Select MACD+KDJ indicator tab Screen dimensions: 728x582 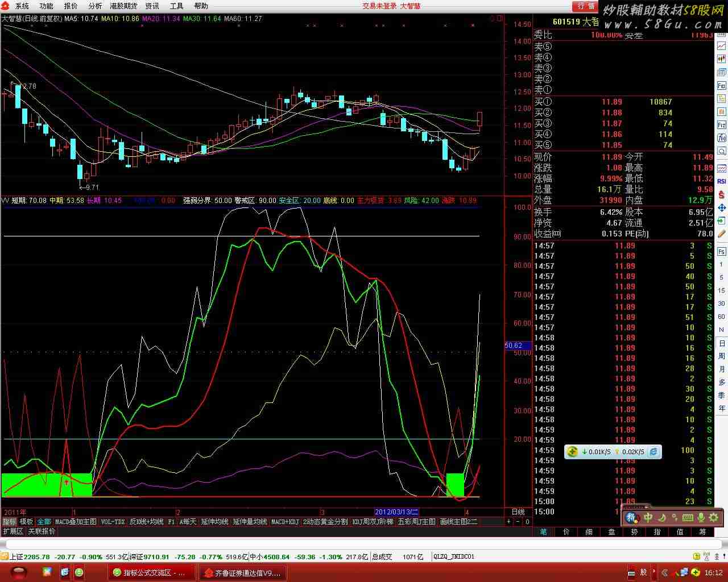pos(285,521)
